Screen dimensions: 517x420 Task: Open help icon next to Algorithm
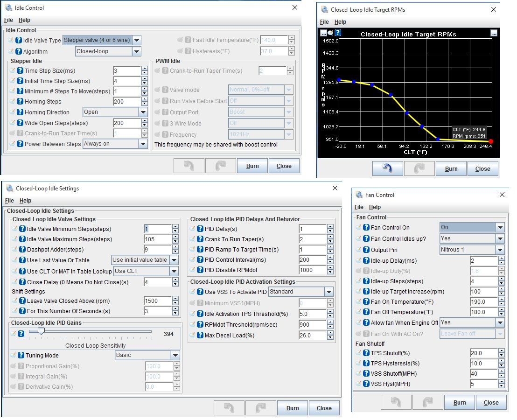19,51
